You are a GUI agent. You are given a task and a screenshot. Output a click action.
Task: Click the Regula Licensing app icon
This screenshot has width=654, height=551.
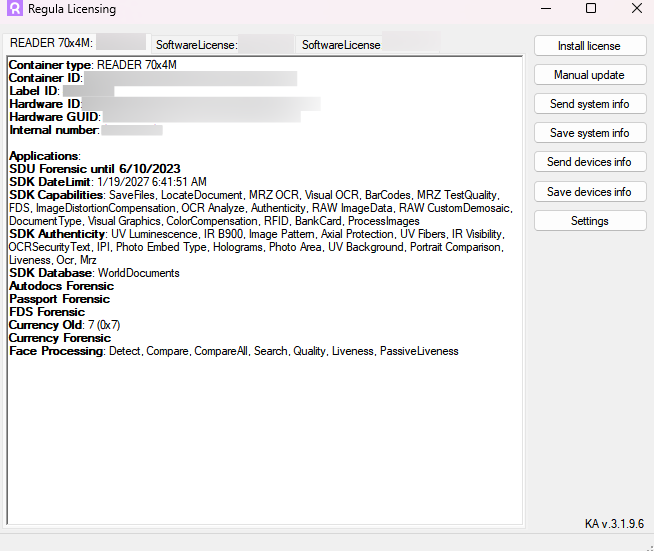[x=15, y=8]
